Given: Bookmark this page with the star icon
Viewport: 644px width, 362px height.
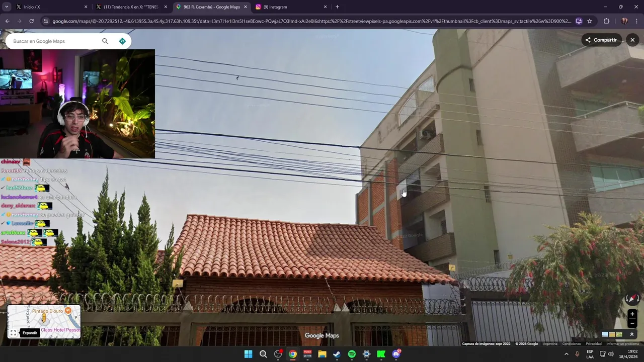Looking at the screenshot, I should point(590,21).
